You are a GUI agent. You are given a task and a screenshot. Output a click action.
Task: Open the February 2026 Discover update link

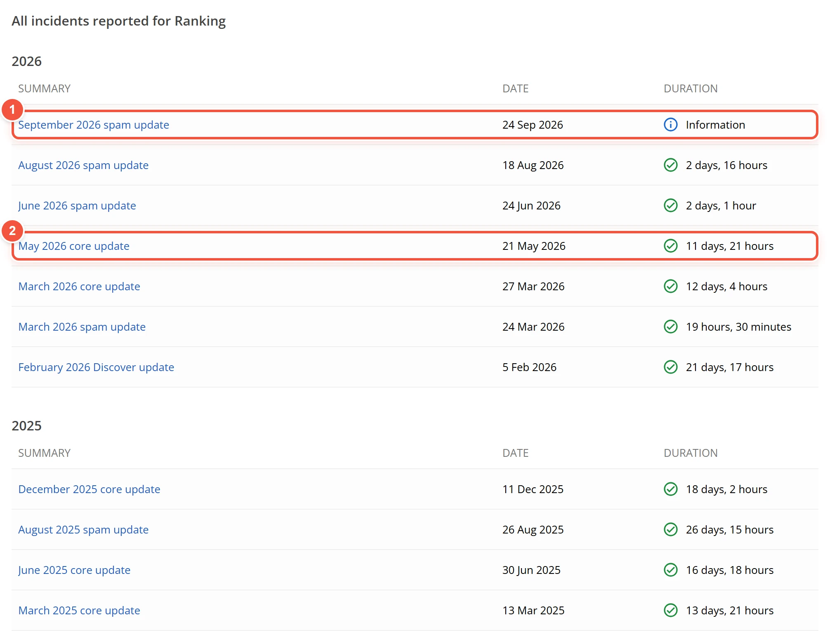(96, 367)
